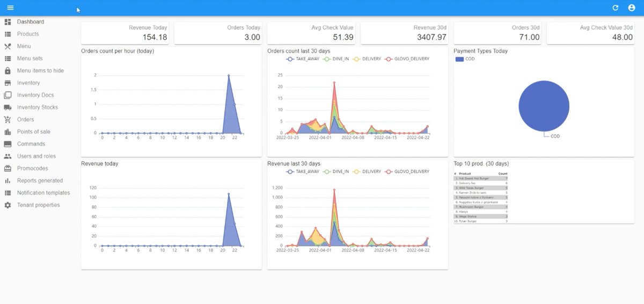
Task: Click the Top 10 prod. (30 days) title
Action: click(x=481, y=163)
